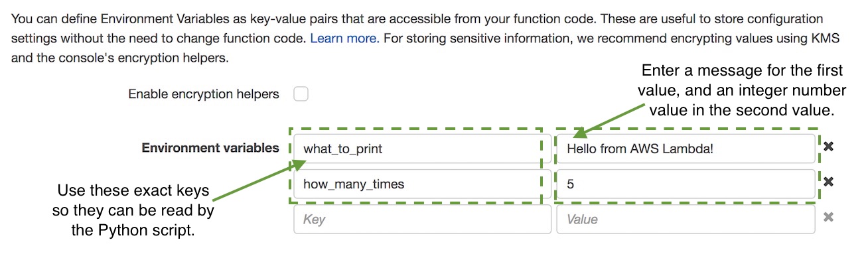
Task: Click the empty Value placeholder field
Action: [686, 219]
